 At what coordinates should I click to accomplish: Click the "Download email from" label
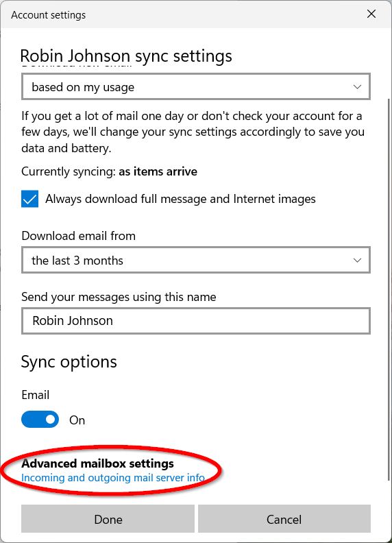(78, 236)
